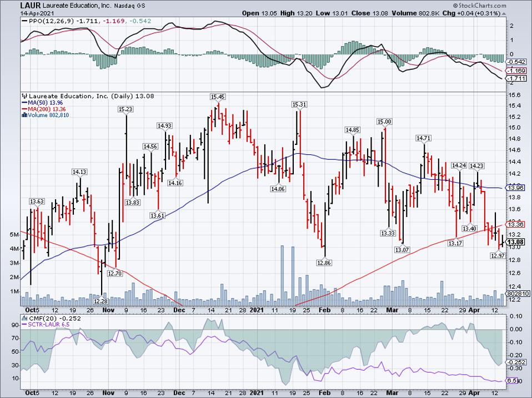Screen dimensions: 532x398
Task: Click the 14.23 price annotation
Action: pos(476,166)
